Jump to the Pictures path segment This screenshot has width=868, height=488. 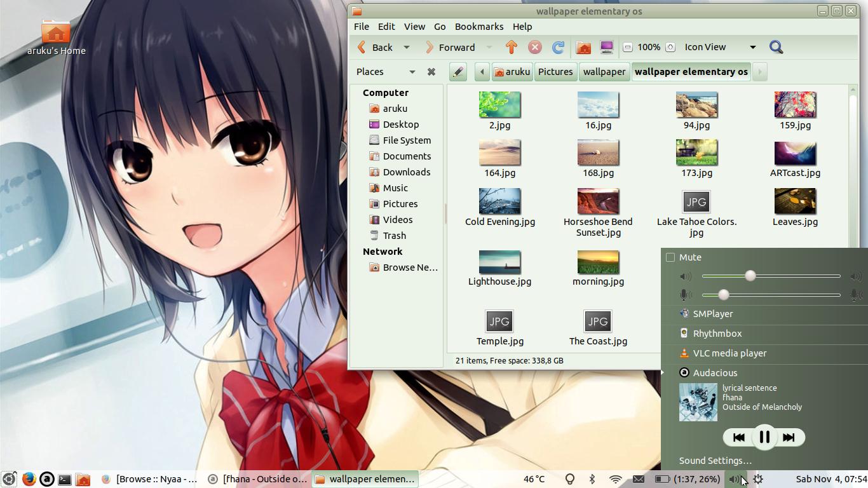pos(555,72)
